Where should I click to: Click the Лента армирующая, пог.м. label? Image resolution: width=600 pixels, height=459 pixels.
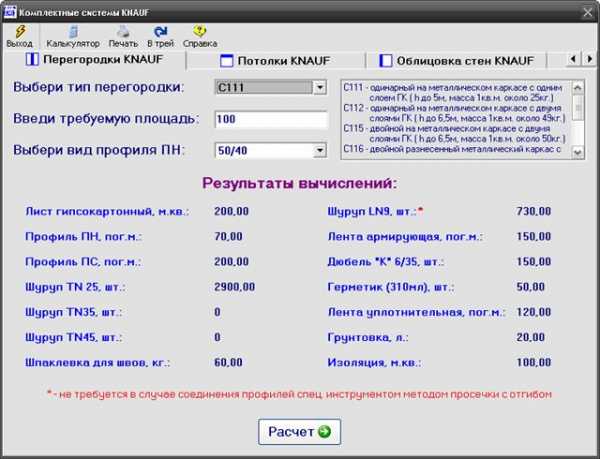[x=405, y=237]
